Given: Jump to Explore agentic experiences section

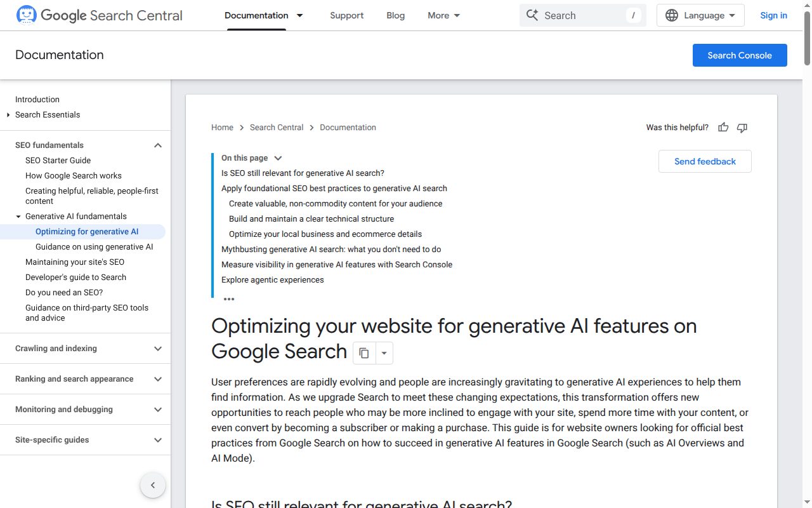Looking at the screenshot, I should pyautogui.click(x=273, y=280).
